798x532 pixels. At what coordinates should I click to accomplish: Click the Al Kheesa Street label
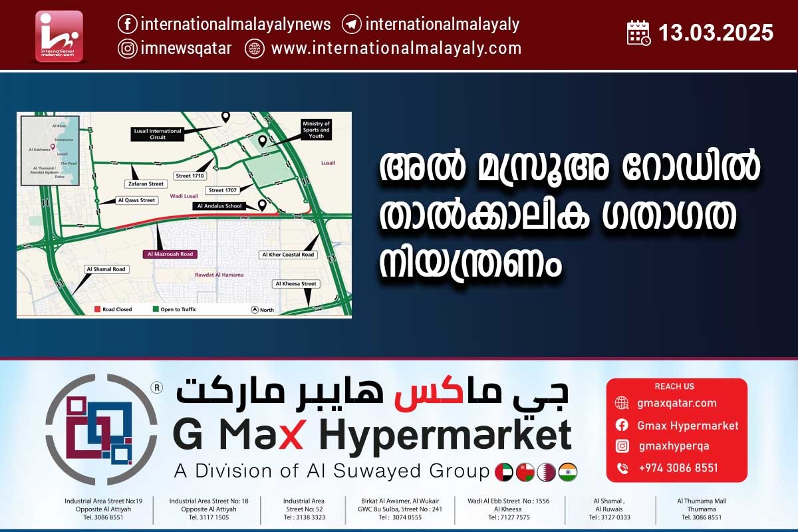coord(296,284)
